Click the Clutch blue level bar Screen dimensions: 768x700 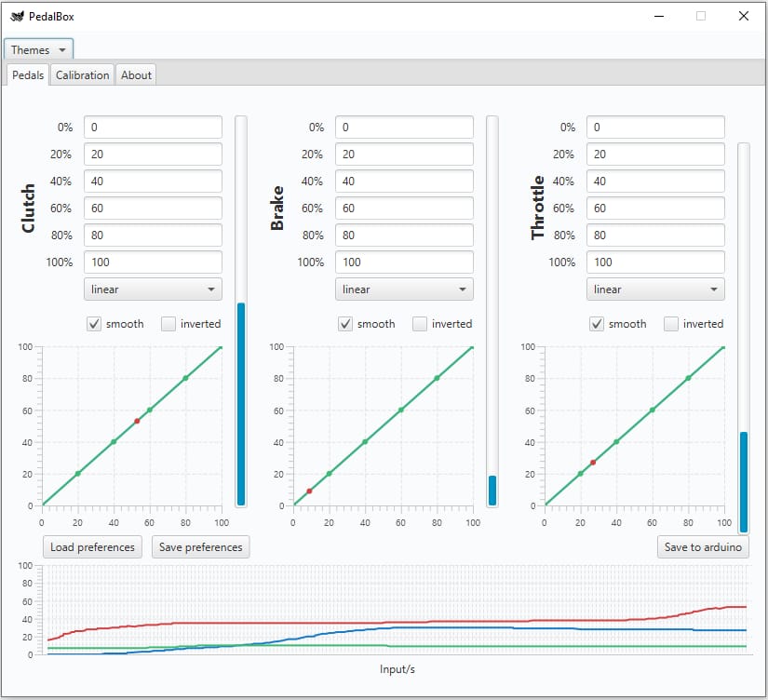241,404
